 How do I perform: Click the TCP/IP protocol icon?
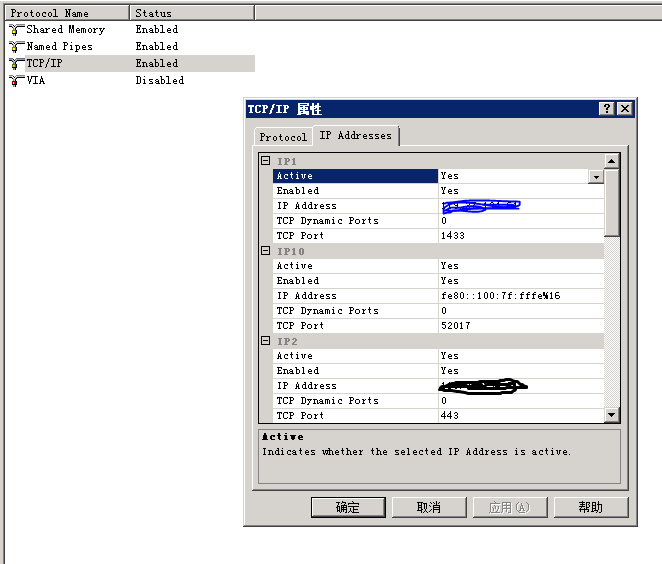click(16, 63)
